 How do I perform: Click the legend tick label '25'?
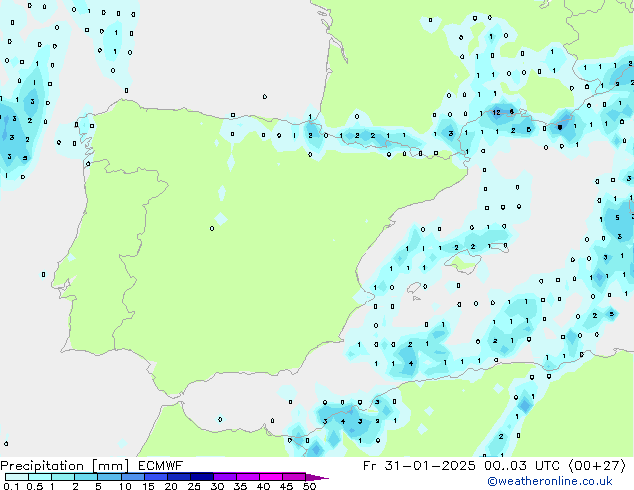[x=194, y=486]
